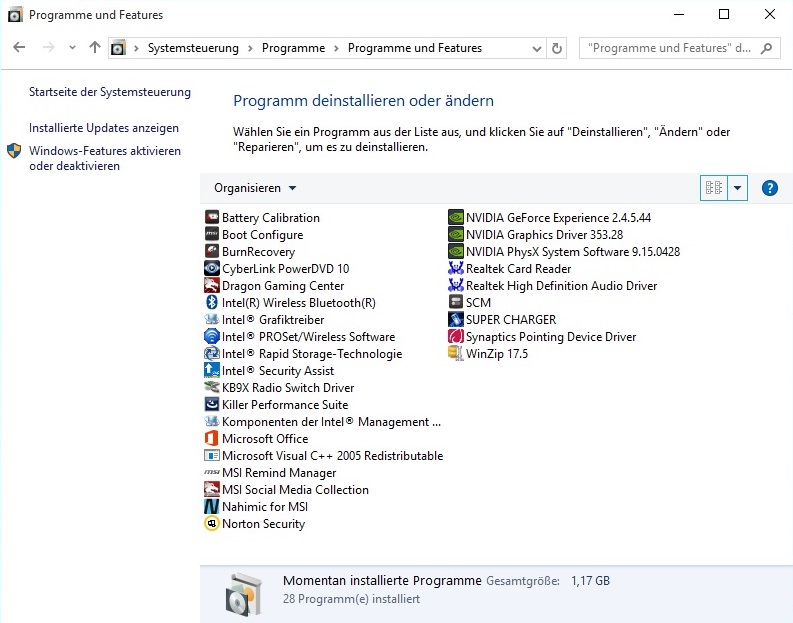Click the Intel PROSet/Wireless Software icon
This screenshot has width=793, height=623.
click(211, 336)
